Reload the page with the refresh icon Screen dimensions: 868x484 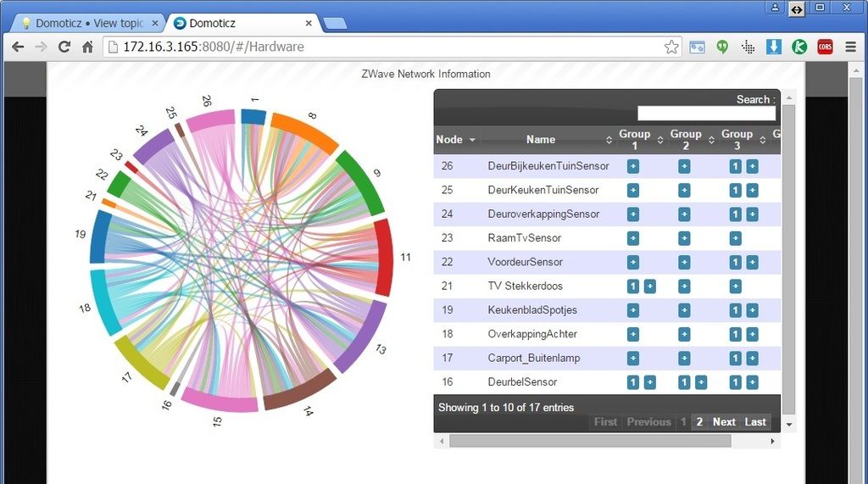(x=64, y=47)
